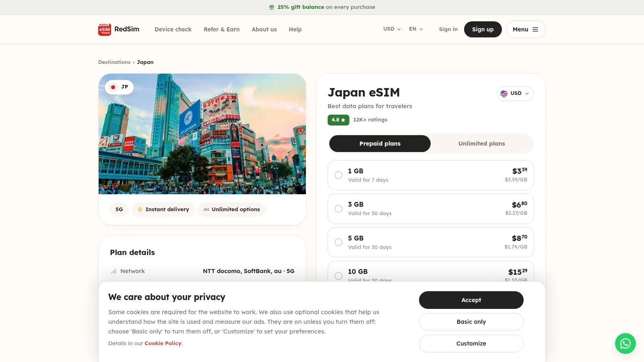Click the $3.39 price of 1 GB plan

pyautogui.click(x=519, y=171)
